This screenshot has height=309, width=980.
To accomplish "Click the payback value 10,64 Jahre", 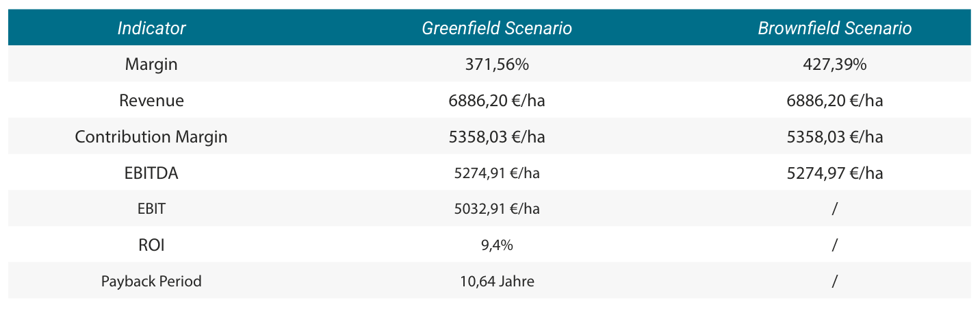I will click(x=497, y=281).
